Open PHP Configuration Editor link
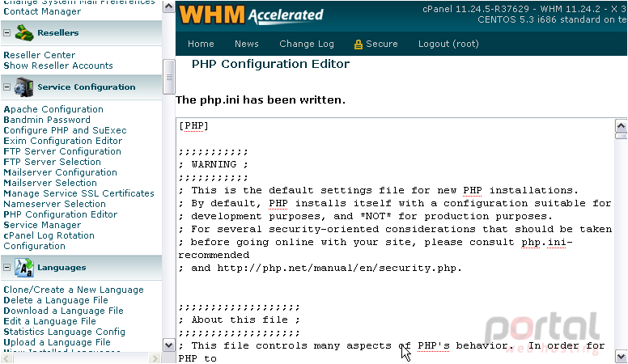This screenshot has height=364, width=628. coord(61,214)
